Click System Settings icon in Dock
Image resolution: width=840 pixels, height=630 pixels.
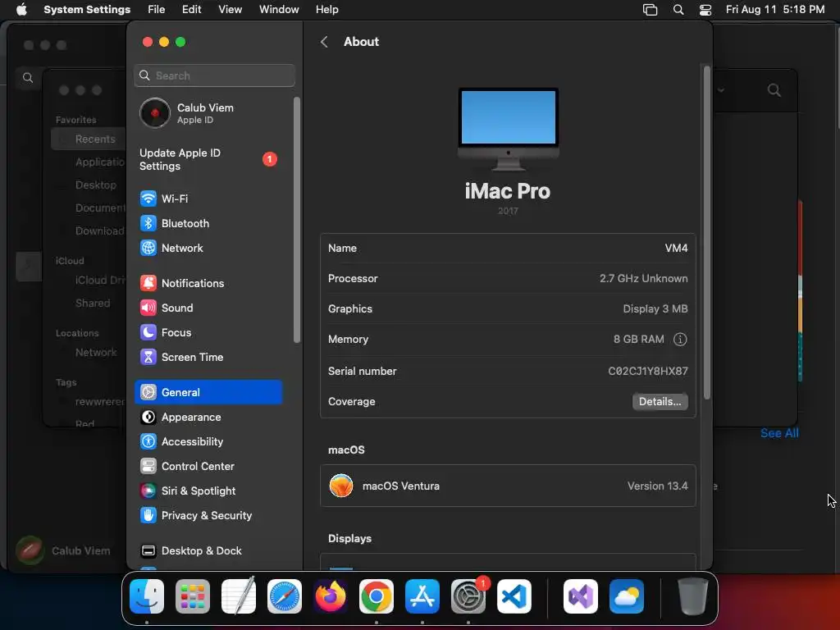pyautogui.click(x=468, y=596)
